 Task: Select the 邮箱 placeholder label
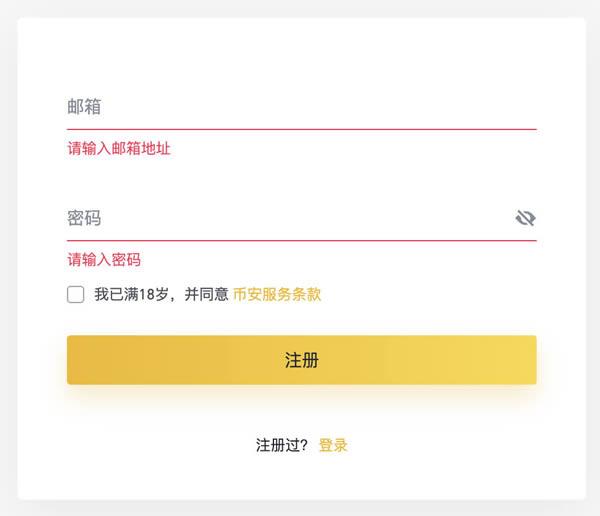point(84,108)
